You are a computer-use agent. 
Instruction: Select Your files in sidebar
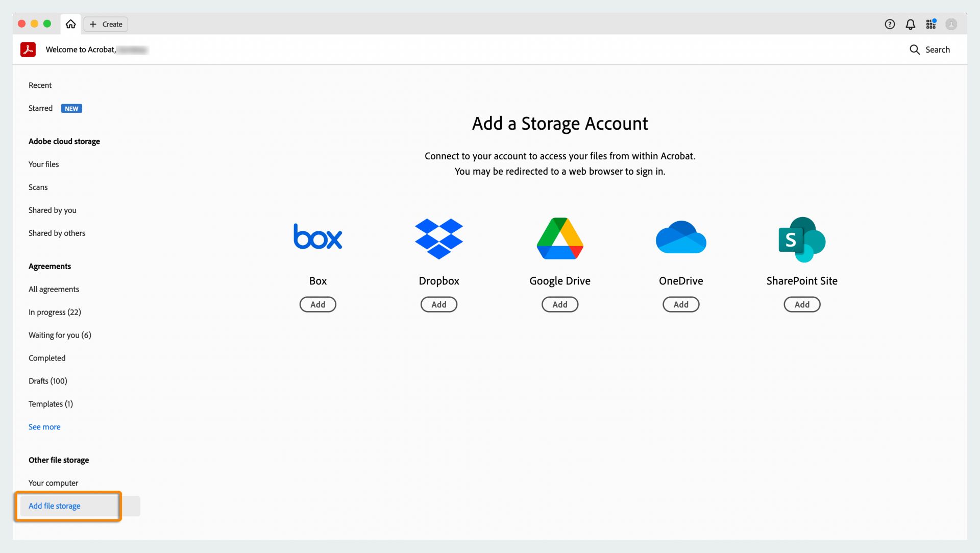[x=44, y=164]
